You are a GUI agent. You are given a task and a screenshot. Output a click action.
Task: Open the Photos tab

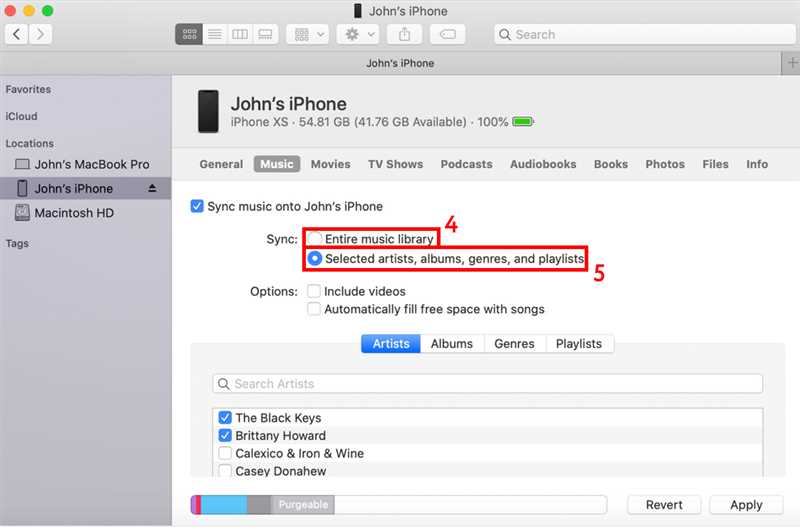coord(665,164)
